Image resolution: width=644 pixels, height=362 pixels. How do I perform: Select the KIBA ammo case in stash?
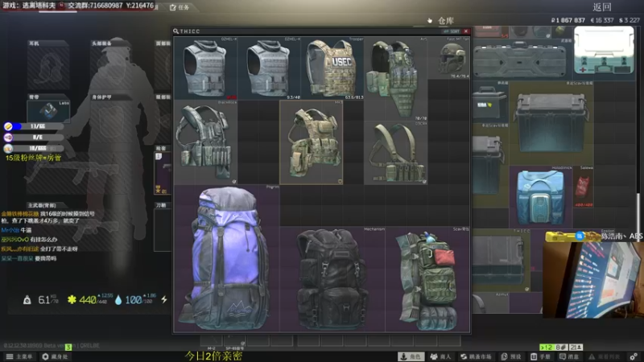click(489, 103)
